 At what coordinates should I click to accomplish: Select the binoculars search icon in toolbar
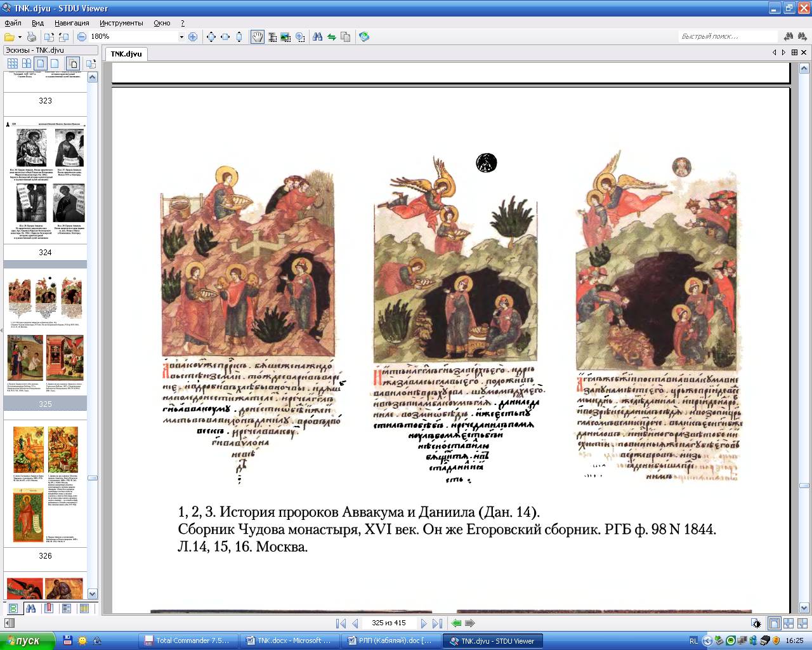click(x=317, y=37)
